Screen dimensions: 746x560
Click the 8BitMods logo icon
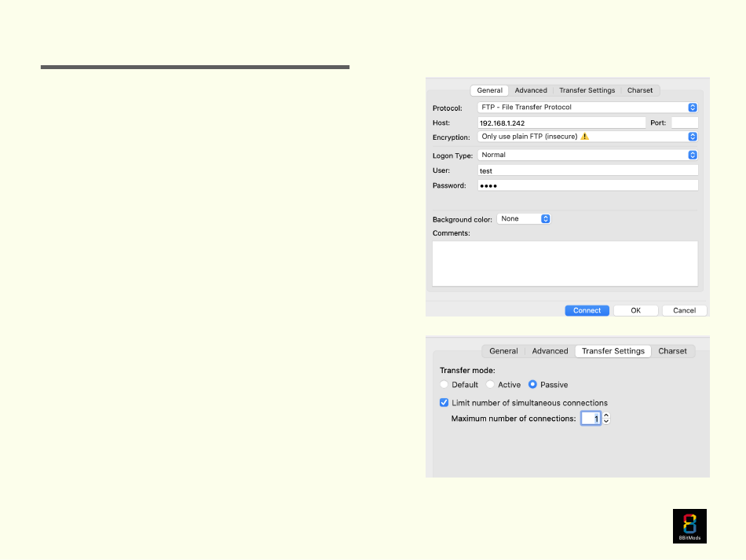(689, 525)
